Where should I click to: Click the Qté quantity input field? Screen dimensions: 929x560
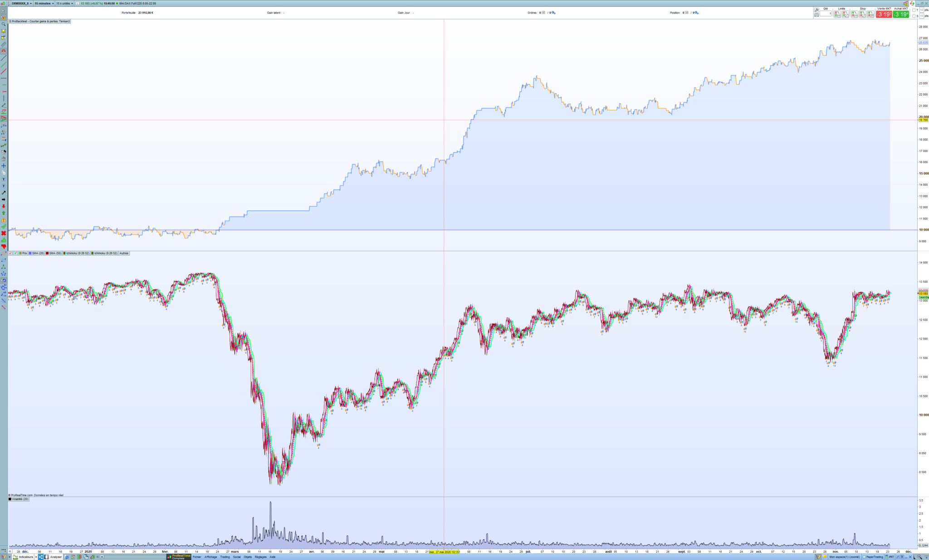coord(826,14)
